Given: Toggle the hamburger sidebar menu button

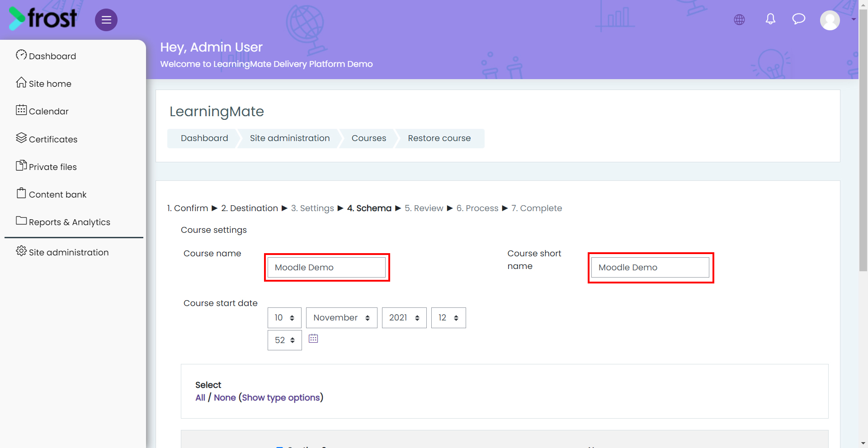Looking at the screenshot, I should pos(106,20).
